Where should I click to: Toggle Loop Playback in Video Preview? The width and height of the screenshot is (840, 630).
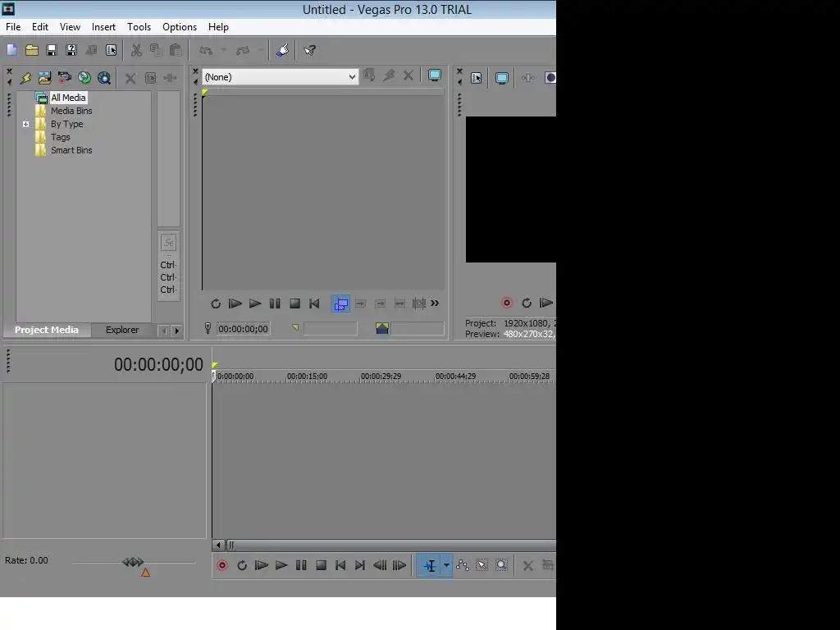tap(527, 303)
